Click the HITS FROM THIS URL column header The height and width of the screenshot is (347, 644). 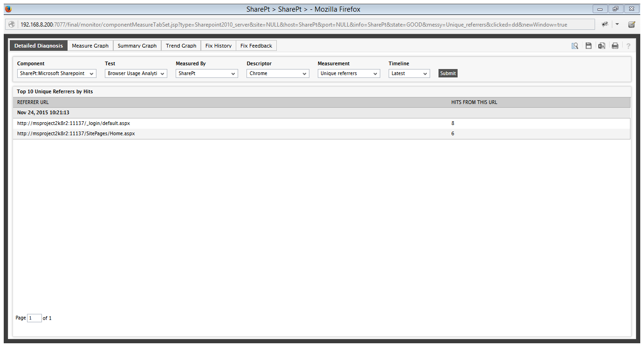[x=474, y=102]
